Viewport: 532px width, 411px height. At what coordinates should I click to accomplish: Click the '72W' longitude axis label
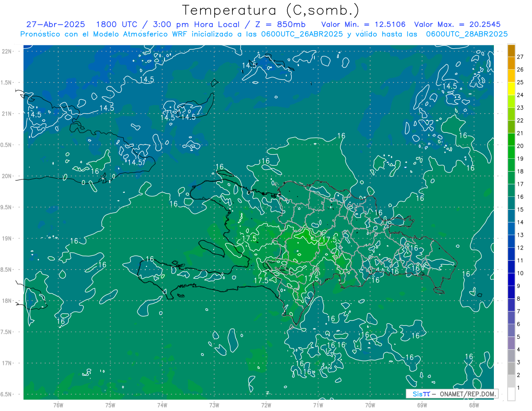(x=266, y=405)
